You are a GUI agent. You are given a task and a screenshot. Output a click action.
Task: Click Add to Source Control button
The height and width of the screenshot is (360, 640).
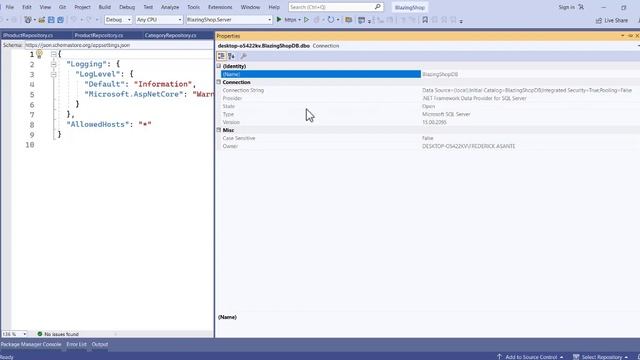(x=531, y=357)
